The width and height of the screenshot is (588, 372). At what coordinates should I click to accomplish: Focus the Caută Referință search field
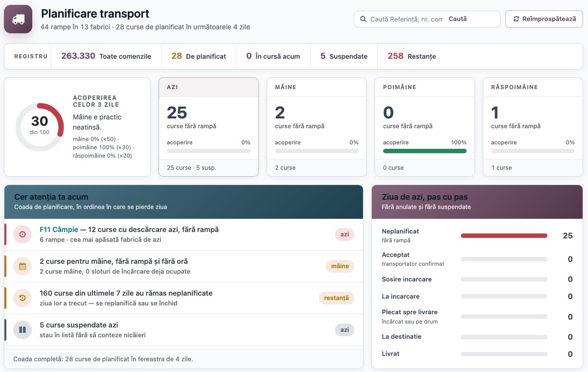coord(406,19)
